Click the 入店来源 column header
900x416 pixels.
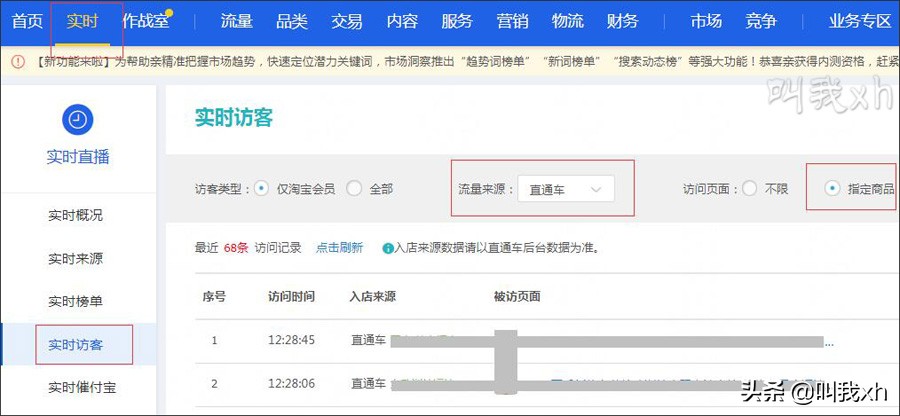tap(373, 297)
